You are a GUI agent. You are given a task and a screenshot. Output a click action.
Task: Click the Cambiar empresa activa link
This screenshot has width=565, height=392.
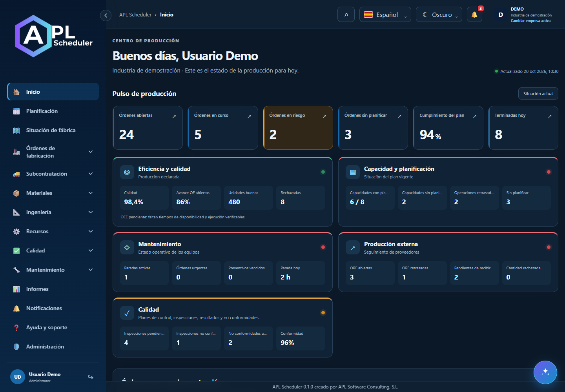coord(530,21)
